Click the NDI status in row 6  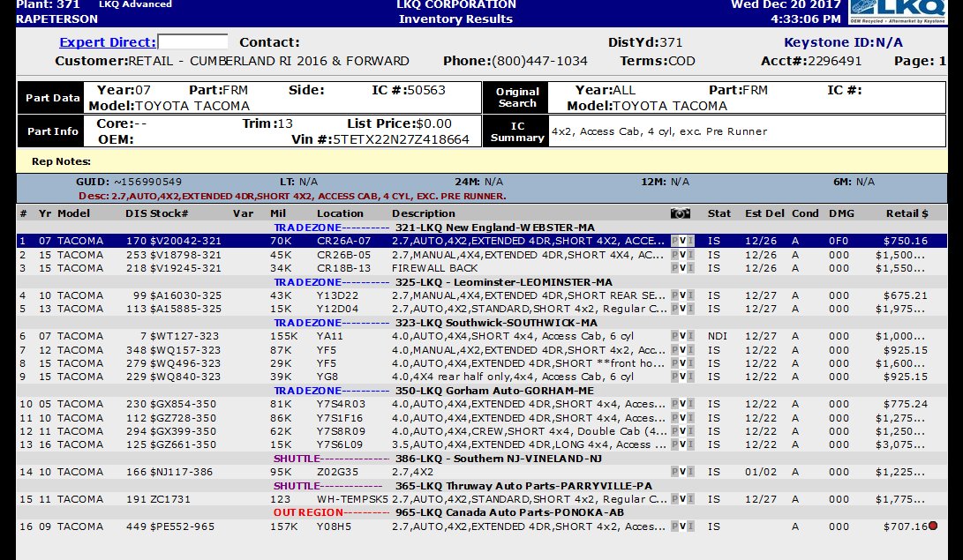point(718,336)
